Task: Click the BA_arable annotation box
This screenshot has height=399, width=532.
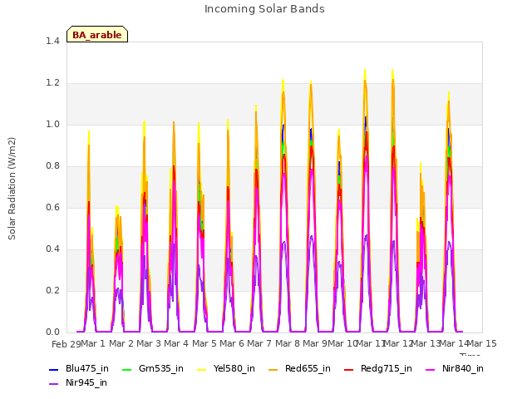Action: pyautogui.click(x=97, y=34)
